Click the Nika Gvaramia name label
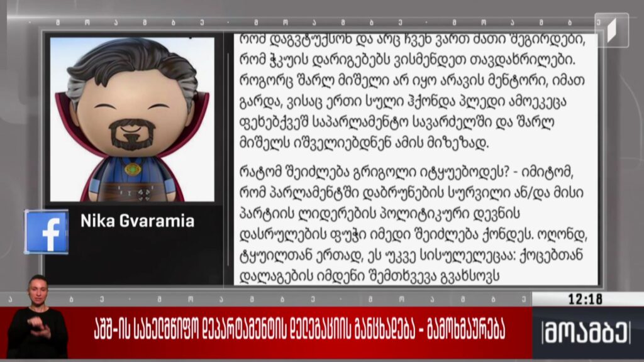This screenshot has height=362, width=644. click(137, 221)
